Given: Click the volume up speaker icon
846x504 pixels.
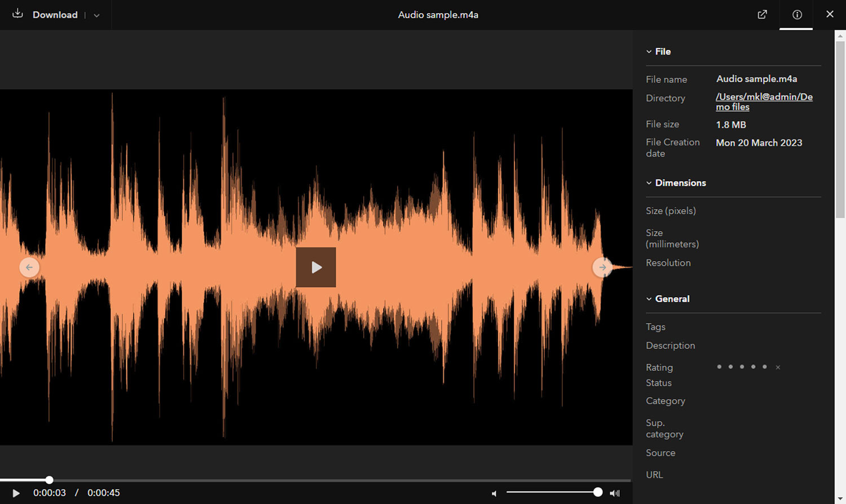Looking at the screenshot, I should (x=615, y=493).
